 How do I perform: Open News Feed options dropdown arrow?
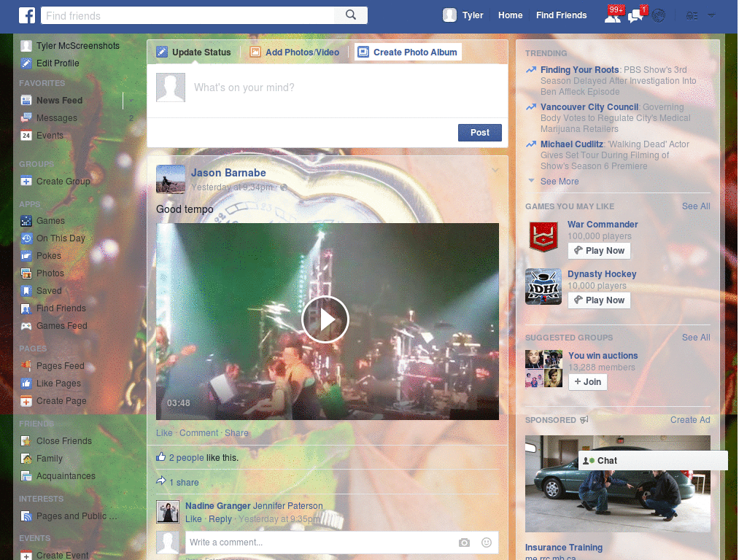click(131, 101)
